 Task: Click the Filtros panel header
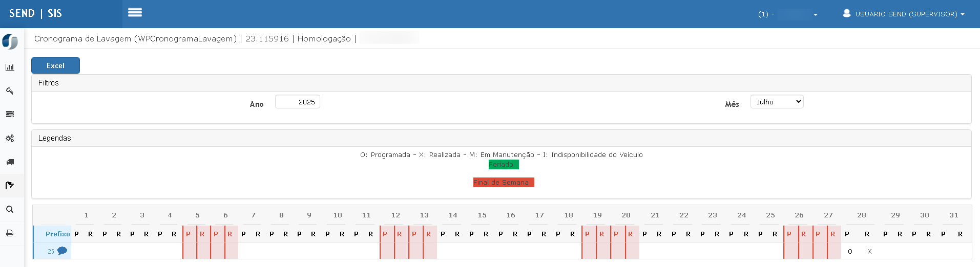(502, 83)
